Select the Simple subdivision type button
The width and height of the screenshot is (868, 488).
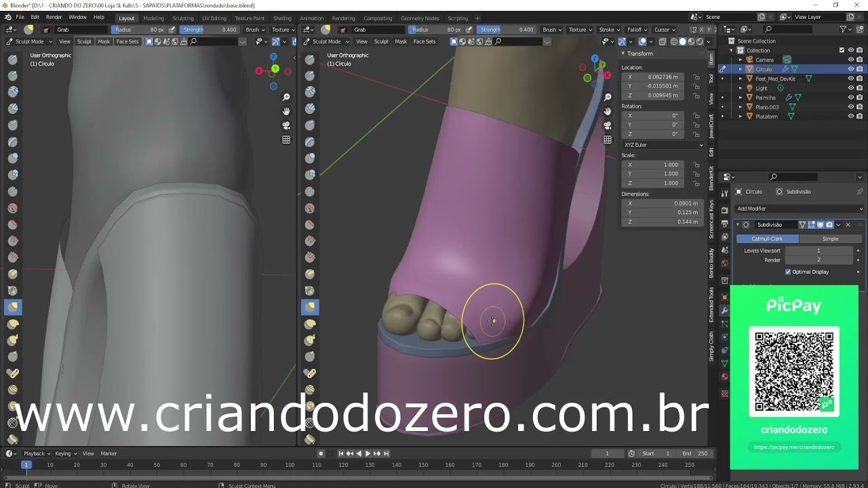click(830, 239)
